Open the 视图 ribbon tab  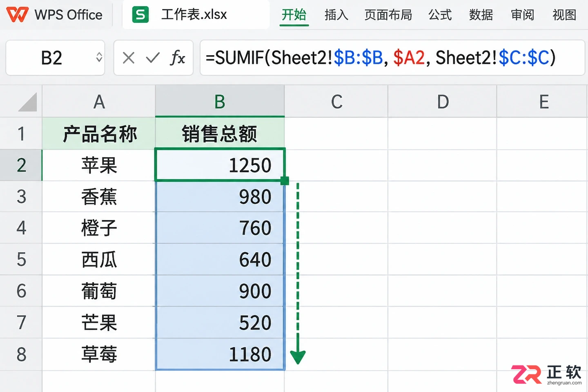[564, 15]
